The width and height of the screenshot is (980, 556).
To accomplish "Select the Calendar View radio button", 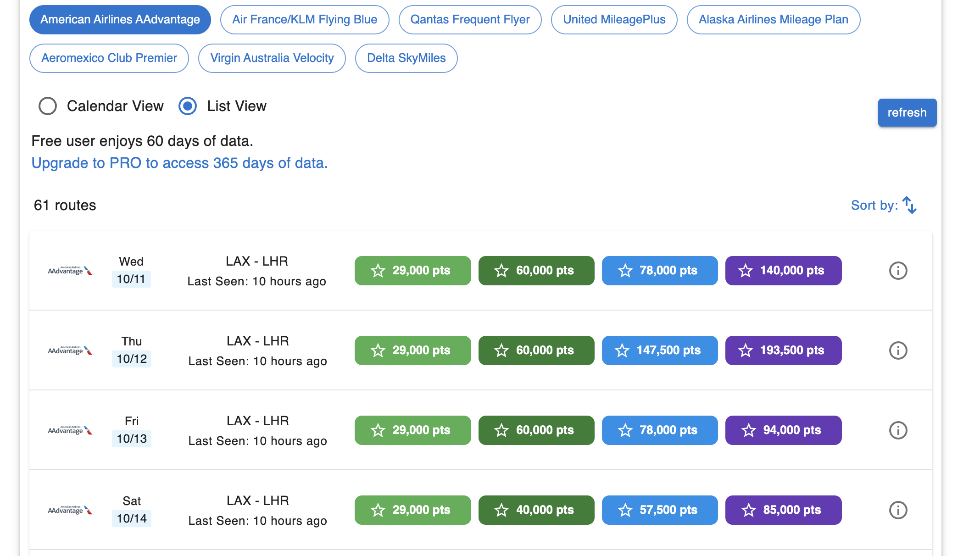I will tap(47, 106).
